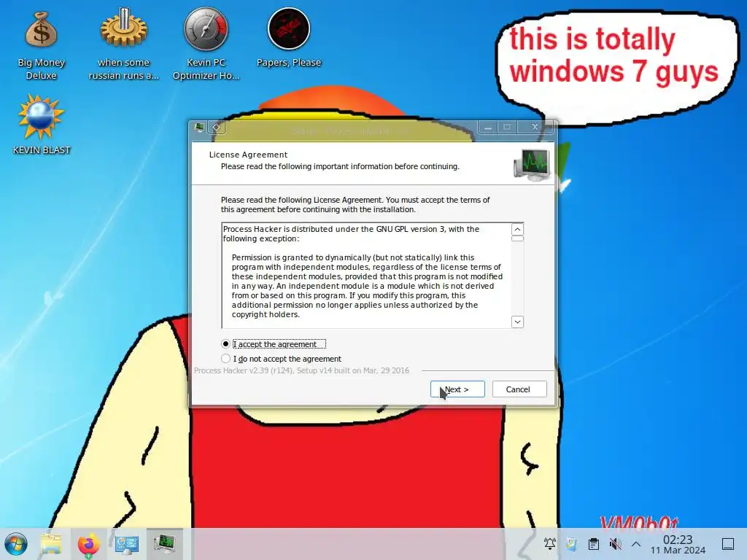Click setup window title bar menu icon
747x560 pixels.
coord(199,127)
